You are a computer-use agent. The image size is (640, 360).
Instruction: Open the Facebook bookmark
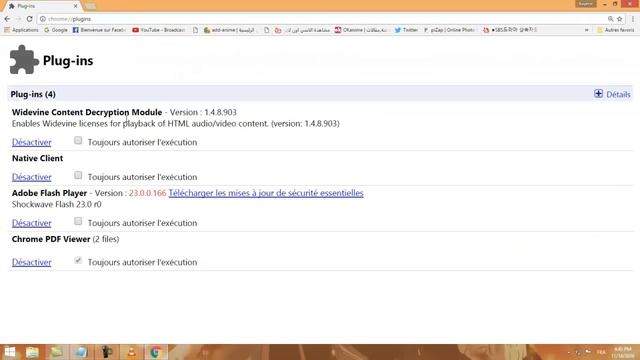click(x=99, y=30)
